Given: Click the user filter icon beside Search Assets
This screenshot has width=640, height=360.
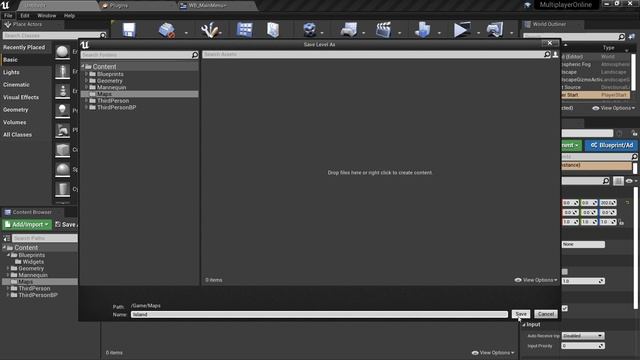Looking at the screenshot, I should click(555, 54).
